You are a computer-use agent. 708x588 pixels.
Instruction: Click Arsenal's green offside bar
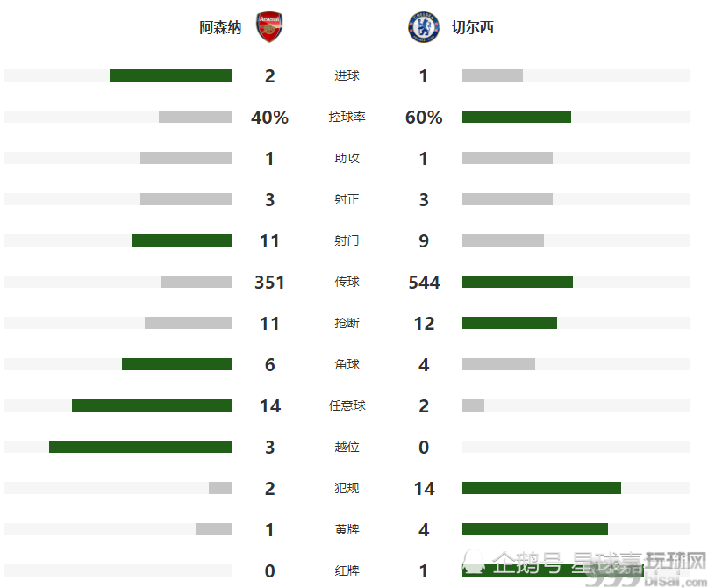[x=140, y=447]
